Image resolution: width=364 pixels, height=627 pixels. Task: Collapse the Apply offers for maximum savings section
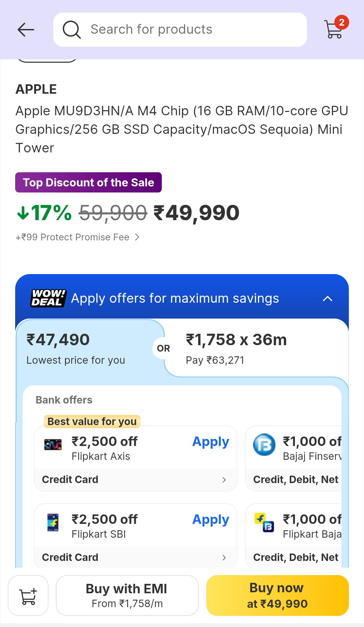point(327,298)
